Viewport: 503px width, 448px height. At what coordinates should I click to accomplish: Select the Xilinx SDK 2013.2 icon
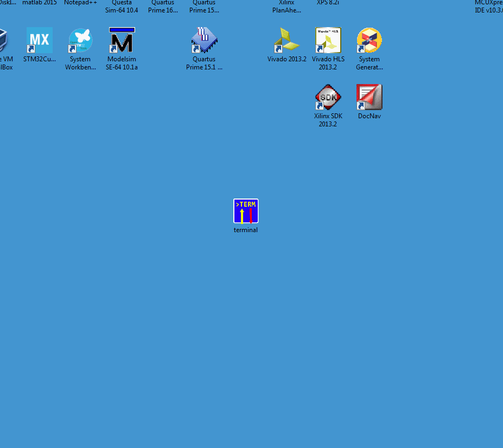[x=328, y=97]
